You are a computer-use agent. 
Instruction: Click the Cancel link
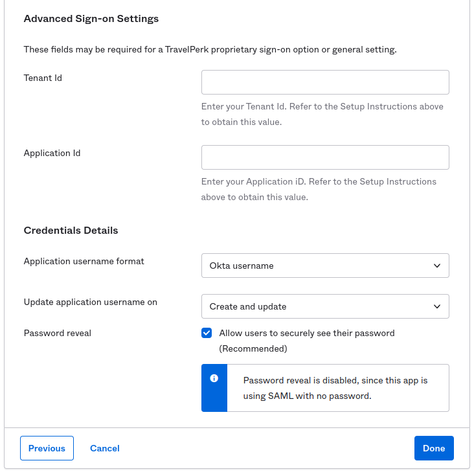point(105,448)
